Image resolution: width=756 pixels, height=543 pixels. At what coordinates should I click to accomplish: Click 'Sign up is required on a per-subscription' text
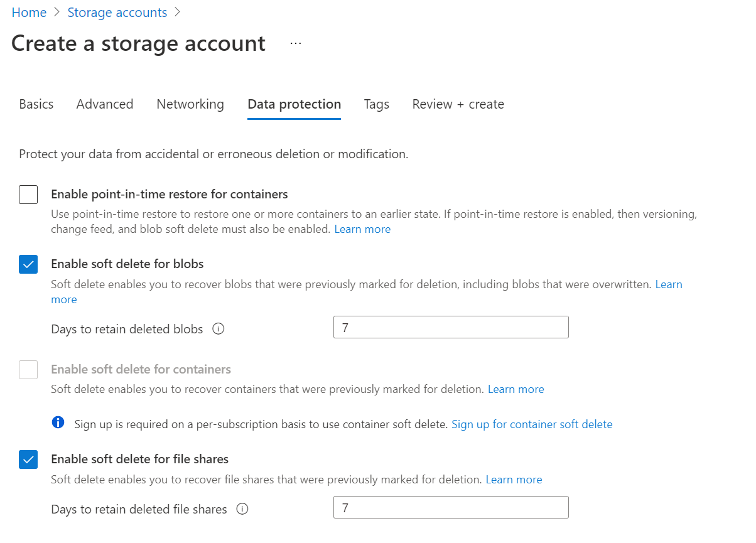tap(261, 424)
